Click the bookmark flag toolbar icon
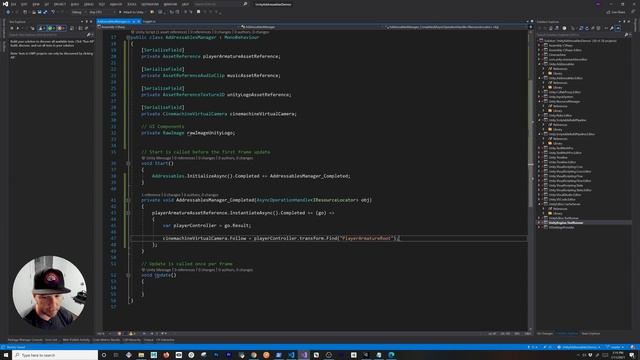Screen dimensions: 640x360 pos(198,12)
